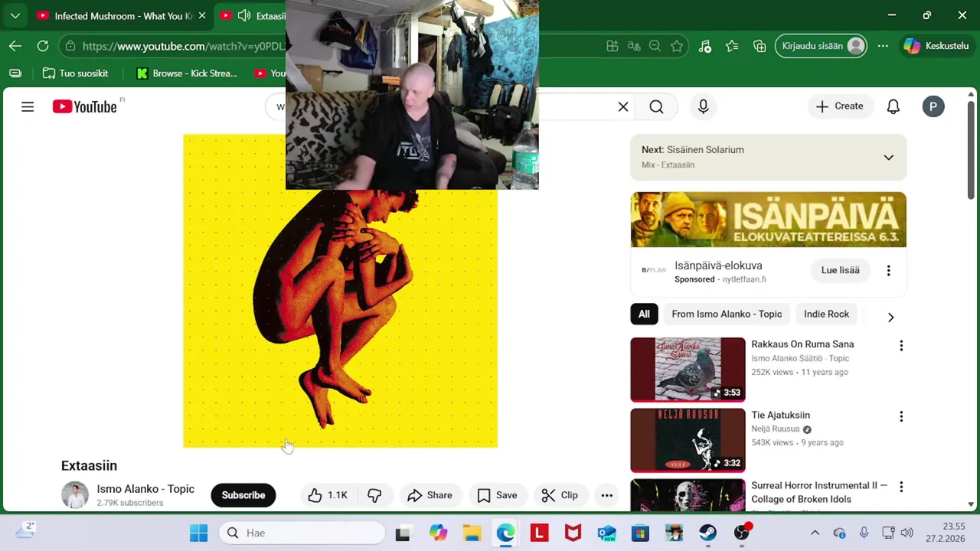The image size is (980, 551).
Task: Translate page icon in address bar
Action: pos(634,46)
